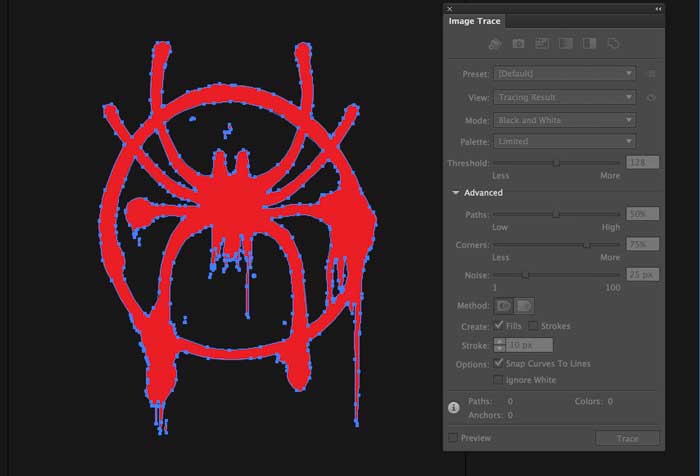Image resolution: width=700 pixels, height=476 pixels.
Task: Close the Image Trace panel
Action: (x=450, y=9)
